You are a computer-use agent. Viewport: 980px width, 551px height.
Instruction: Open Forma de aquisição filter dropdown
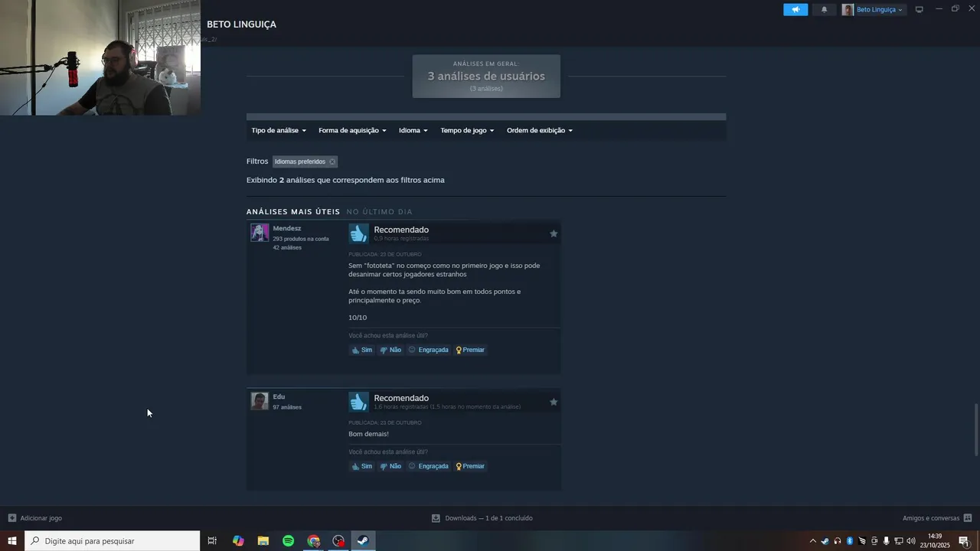click(352, 130)
